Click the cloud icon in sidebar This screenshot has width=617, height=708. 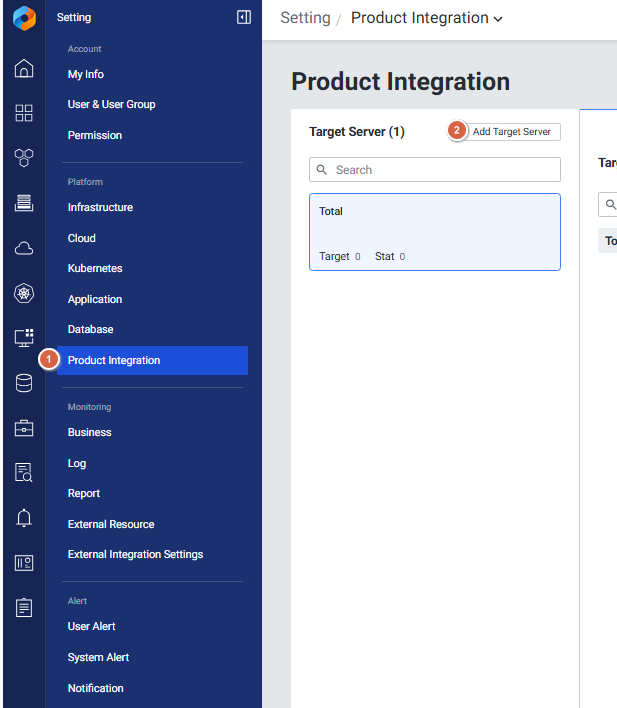tap(24, 248)
